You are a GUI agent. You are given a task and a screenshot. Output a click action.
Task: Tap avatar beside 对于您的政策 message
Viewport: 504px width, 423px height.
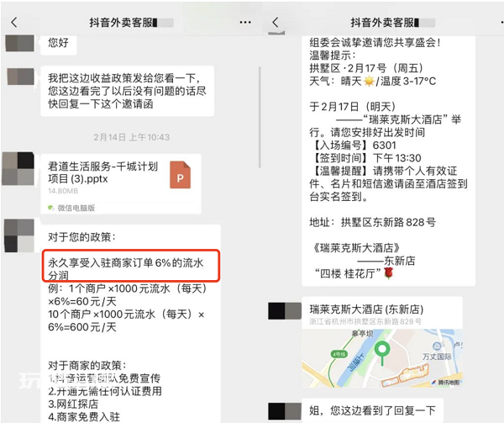[19, 235]
